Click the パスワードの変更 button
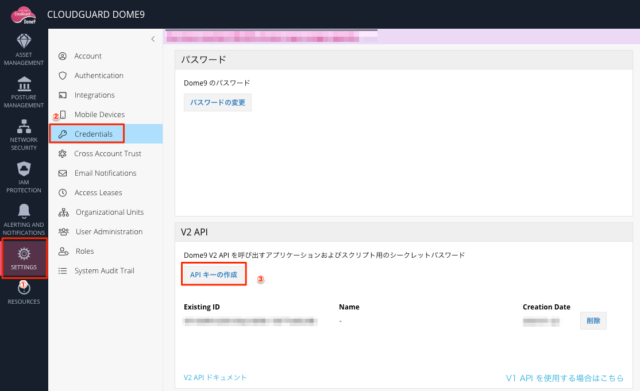 tap(218, 102)
